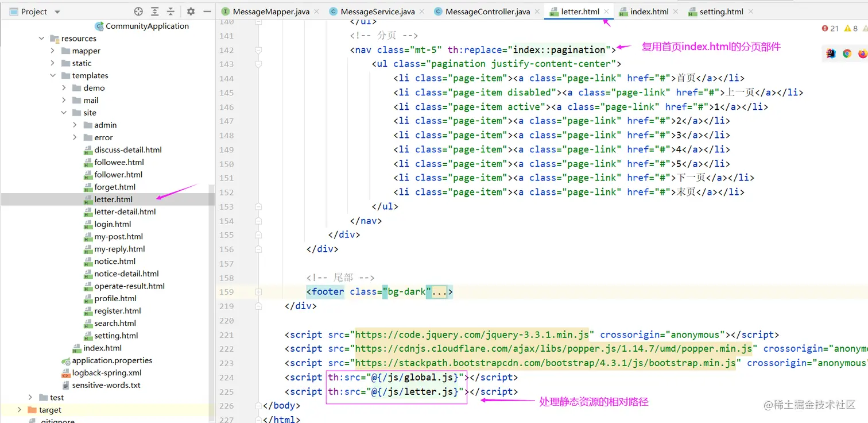Click the bootstrap.min.js script URL
Image resolution: width=868 pixels, height=423 pixels.
[x=546, y=363]
